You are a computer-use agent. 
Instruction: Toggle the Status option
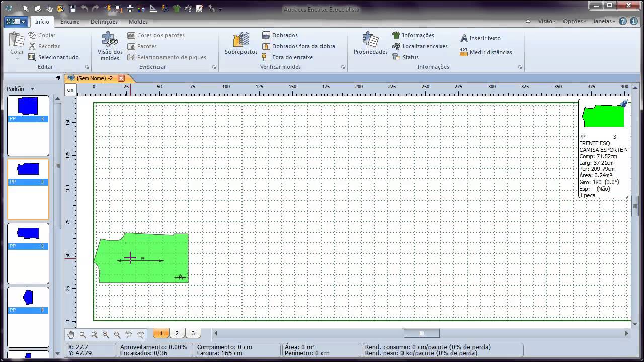406,57
